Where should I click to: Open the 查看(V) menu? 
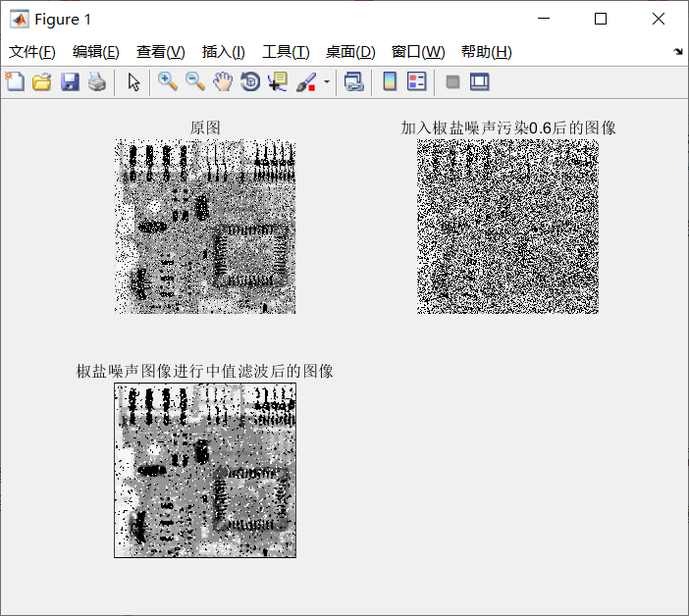160,52
